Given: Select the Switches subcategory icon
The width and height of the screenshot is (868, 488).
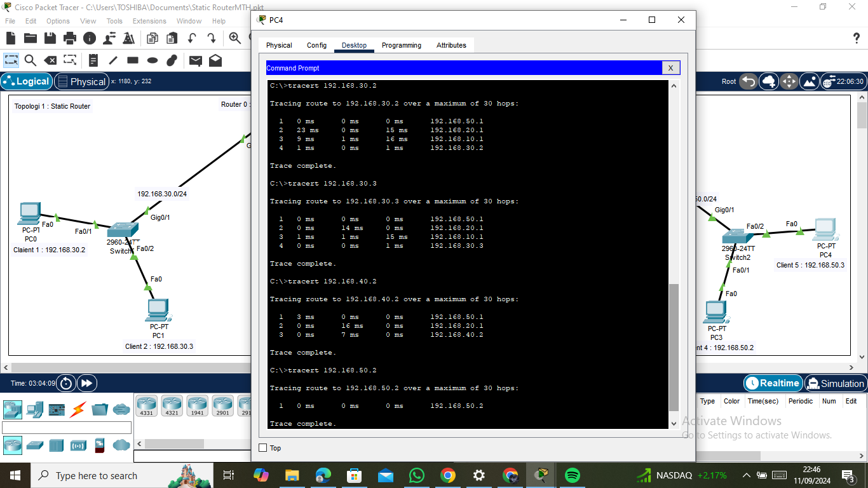Looking at the screenshot, I should (35, 445).
